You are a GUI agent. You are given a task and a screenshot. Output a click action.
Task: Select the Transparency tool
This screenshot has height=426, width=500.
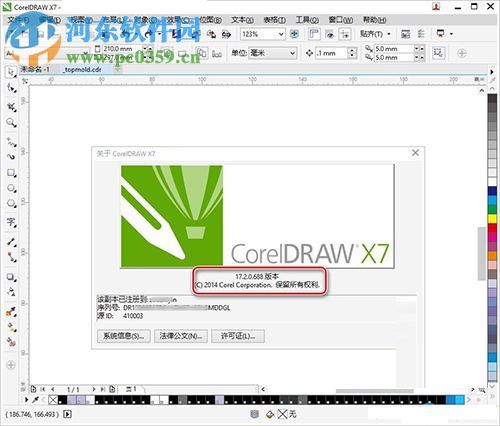click(x=11, y=292)
